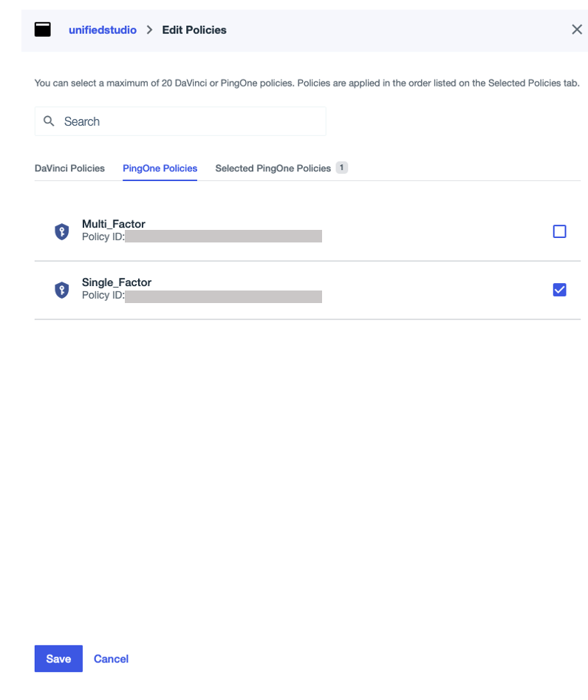Screen dimensions: 588x700
Task: Click the breadcrumb chevron after unifiedstudio
Action: point(149,30)
